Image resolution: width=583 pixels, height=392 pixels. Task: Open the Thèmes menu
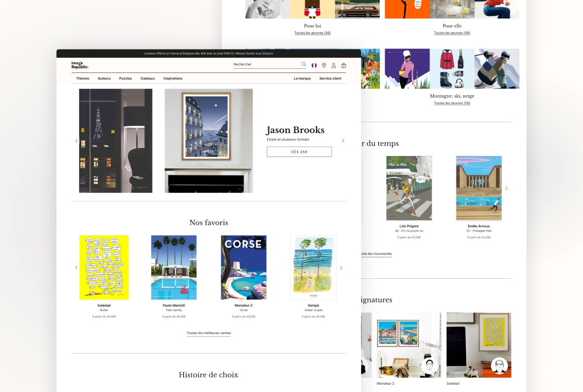[82, 79]
